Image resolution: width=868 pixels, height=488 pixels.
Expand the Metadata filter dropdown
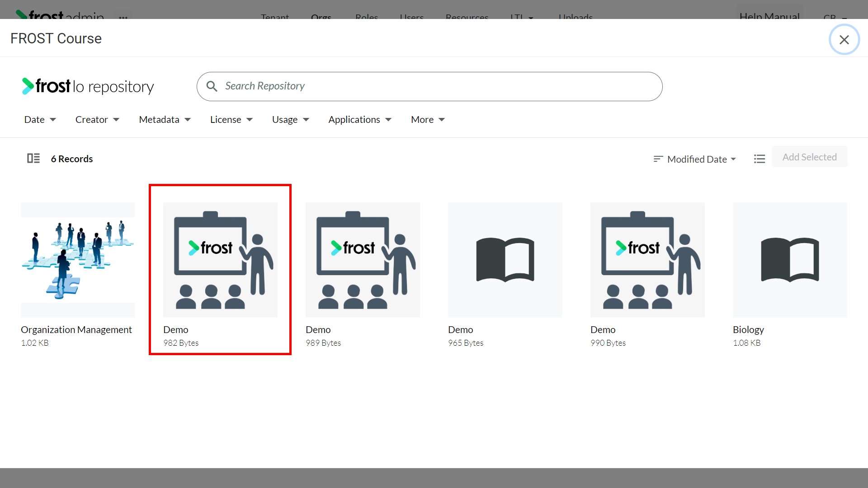click(165, 120)
